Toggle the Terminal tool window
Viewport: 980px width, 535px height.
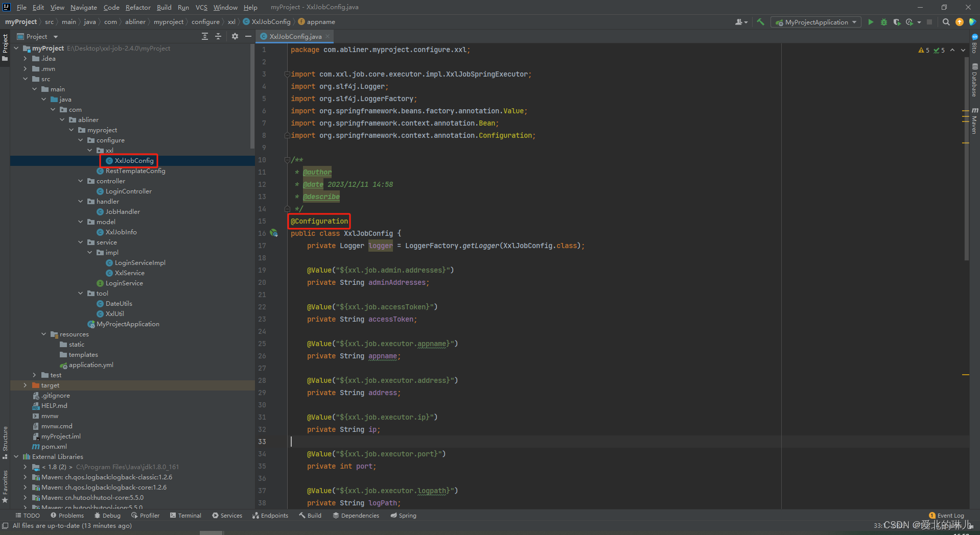[x=186, y=516]
